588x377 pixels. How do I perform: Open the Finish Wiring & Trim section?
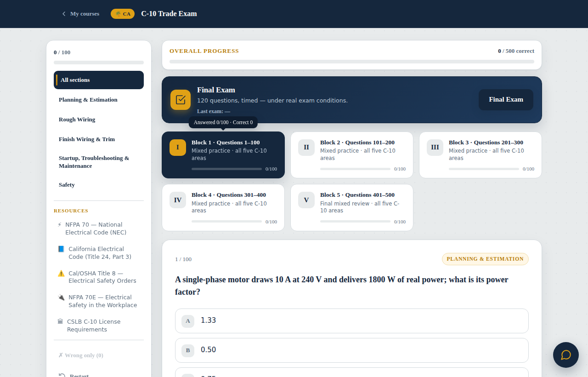[x=99, y=139]
